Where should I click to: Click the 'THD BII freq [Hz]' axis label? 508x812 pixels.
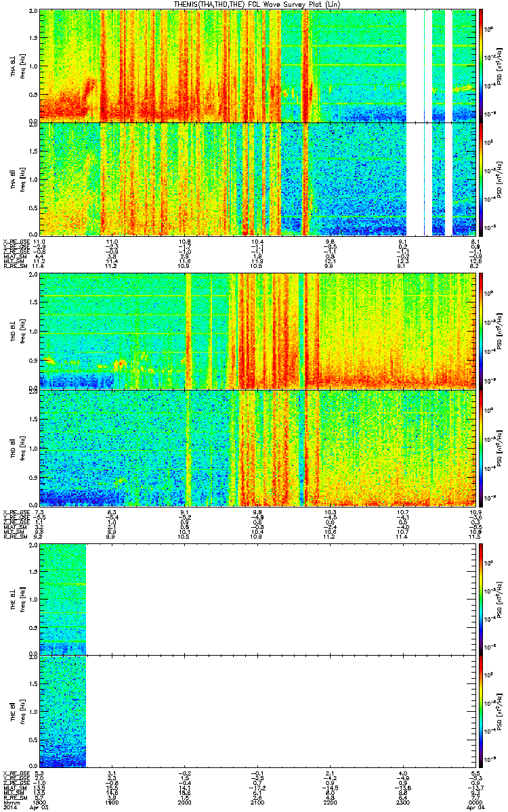click(x=18, y=447)
